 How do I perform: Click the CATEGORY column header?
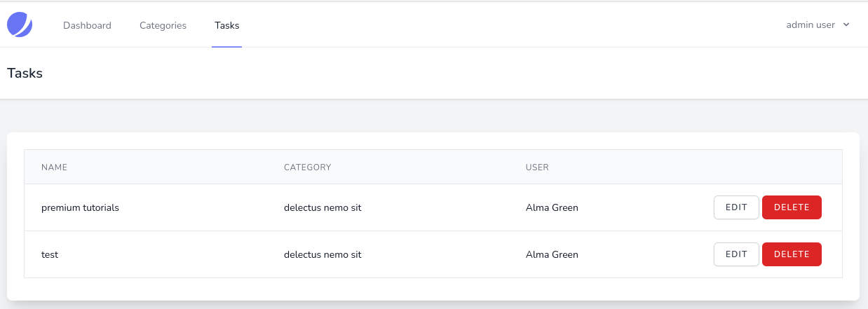(307, 167)
